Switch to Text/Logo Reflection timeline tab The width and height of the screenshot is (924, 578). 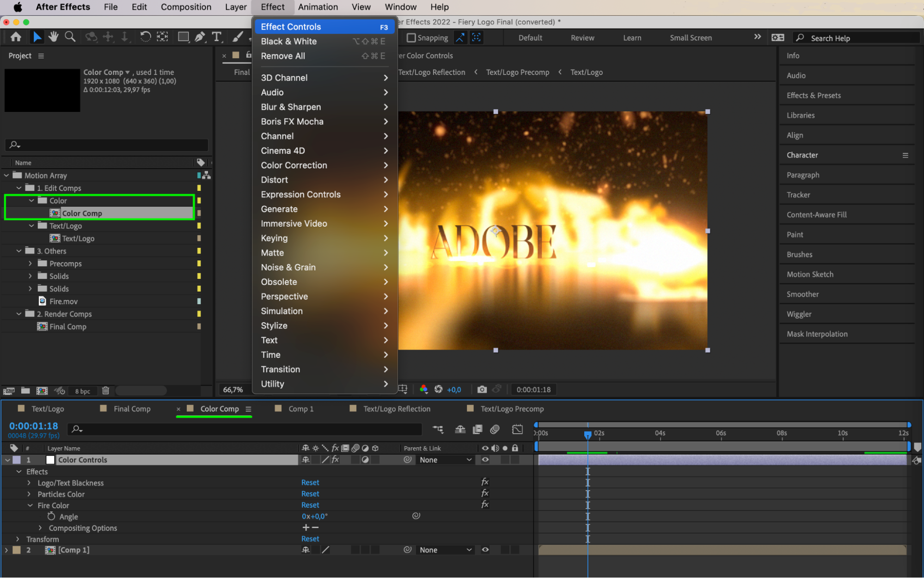tap(397, 409)
